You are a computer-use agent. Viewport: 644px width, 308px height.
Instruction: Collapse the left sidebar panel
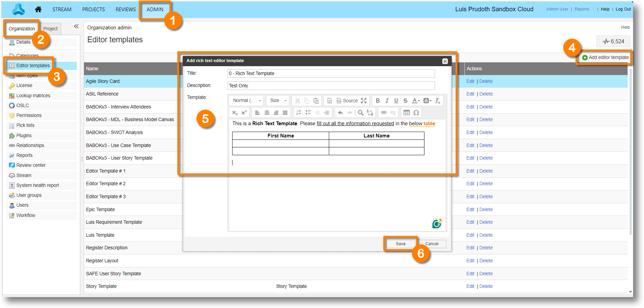76,27
